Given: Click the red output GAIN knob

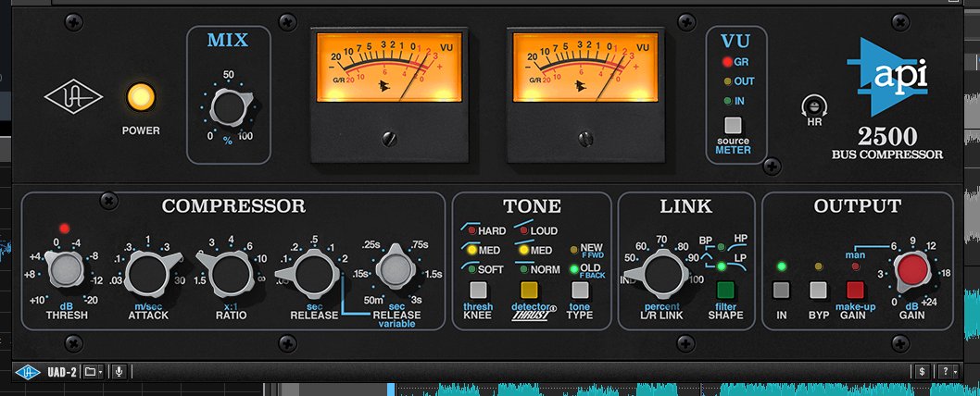Looking at the screenshot, I should click(912, 271).
